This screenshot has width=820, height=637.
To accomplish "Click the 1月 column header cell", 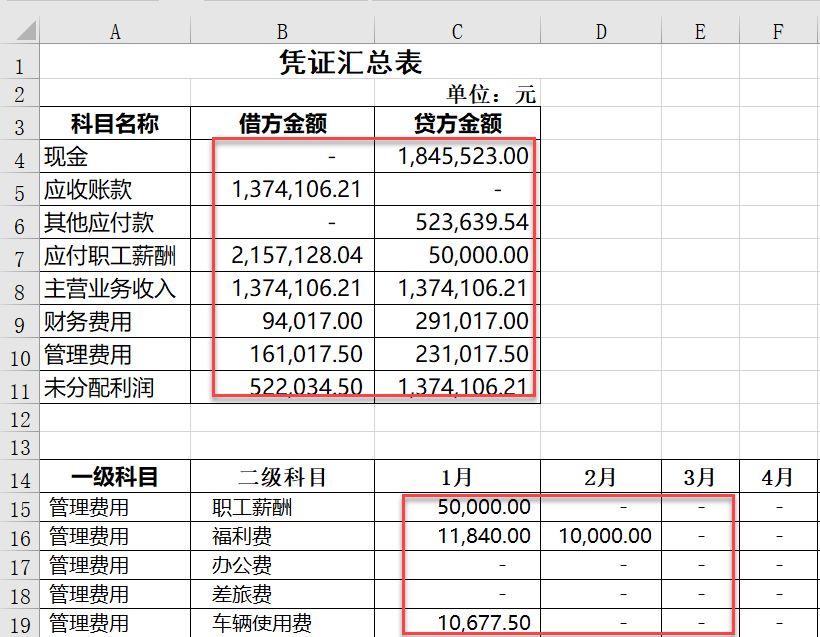I will pyautogui.click(x=456, y=477).
